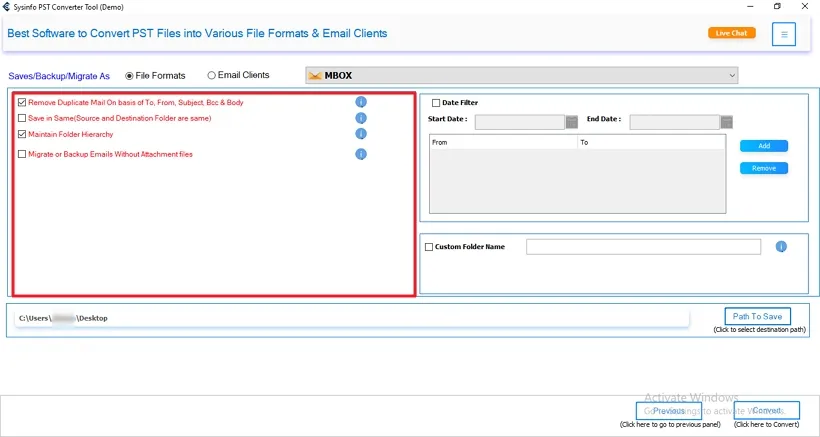The image size is (820, 437).
Task: Enable Migrate Emails Without Attachment files
Action: coord(22,154)
